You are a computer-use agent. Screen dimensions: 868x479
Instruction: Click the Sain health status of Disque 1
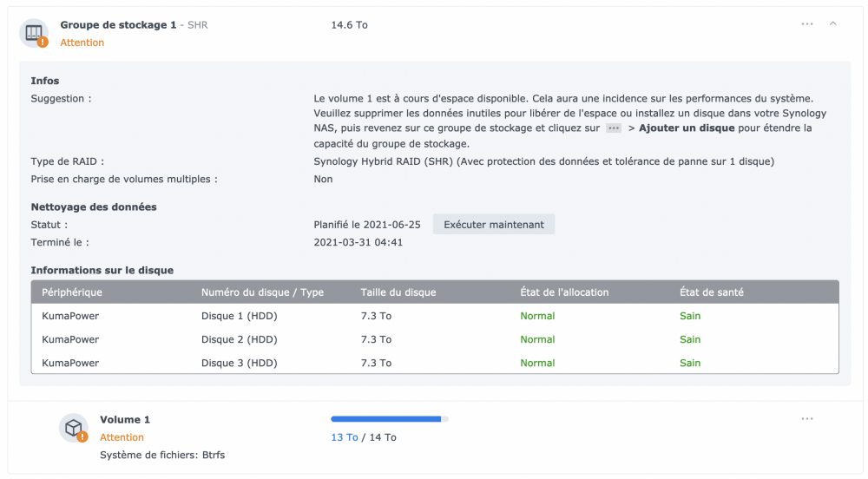(690, 316)
